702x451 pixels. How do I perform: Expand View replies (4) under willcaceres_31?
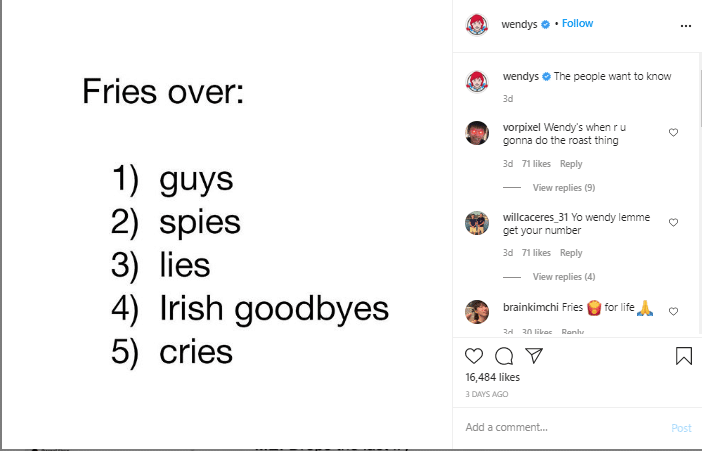point(563,277)
